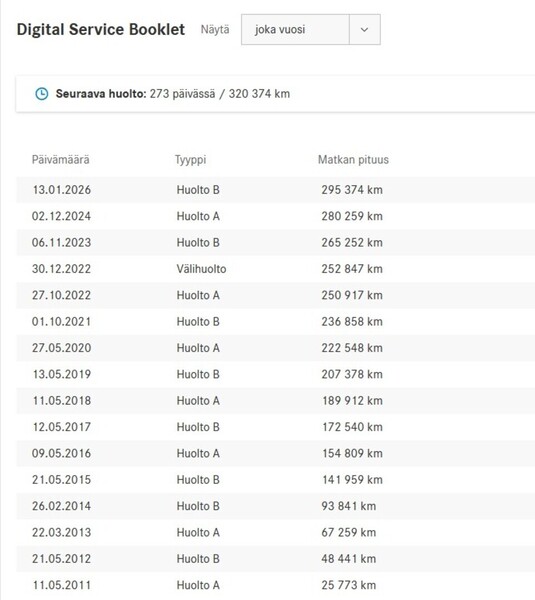Viewport: 535px width, 600px height.
Task: Click the Päivämäärä column header
Action: pos(60,160)
